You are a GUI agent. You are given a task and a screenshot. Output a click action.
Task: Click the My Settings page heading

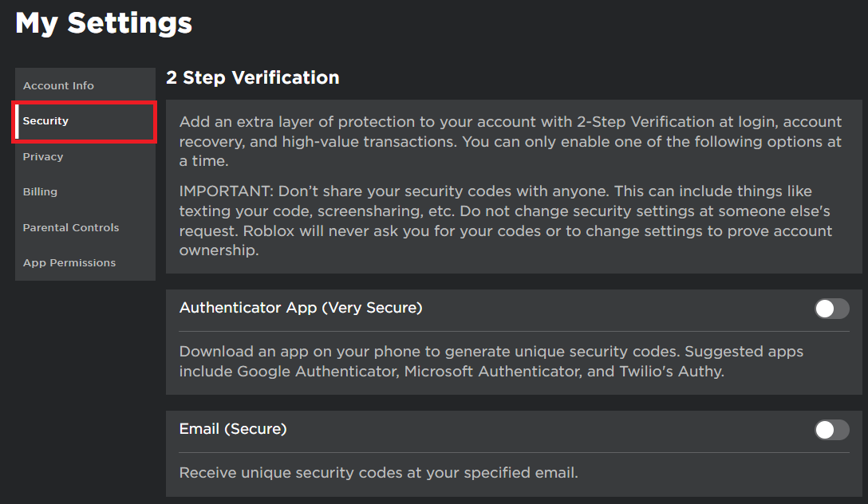tap(104, 23)
